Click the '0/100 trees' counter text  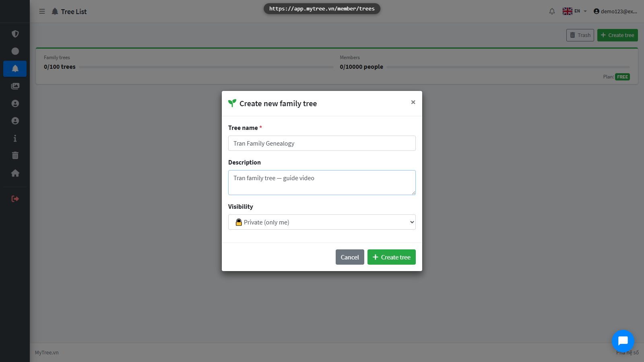coord(60,67)
